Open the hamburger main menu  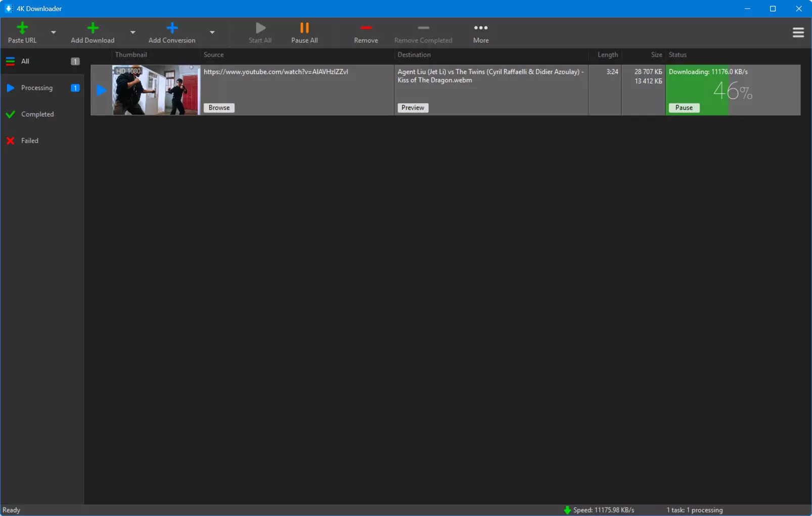pyautogui.click(x=798, y=32)
